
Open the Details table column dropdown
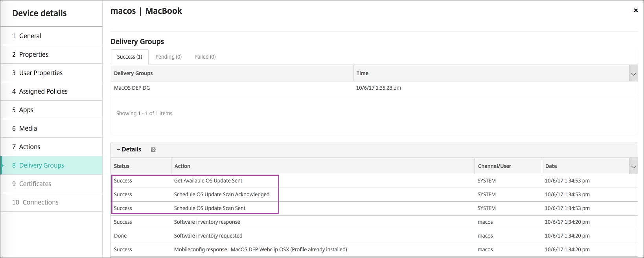[633, 166]
